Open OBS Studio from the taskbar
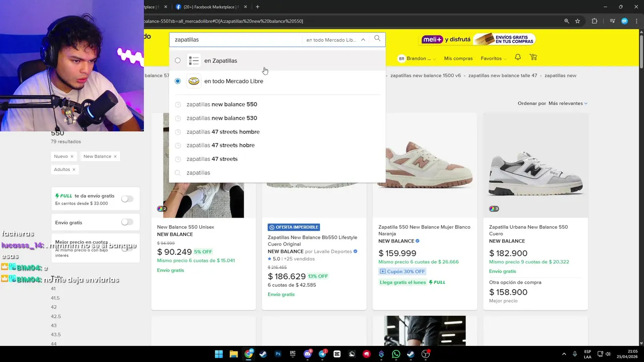Screen dimensions: 644x362 tap(426, 354)
